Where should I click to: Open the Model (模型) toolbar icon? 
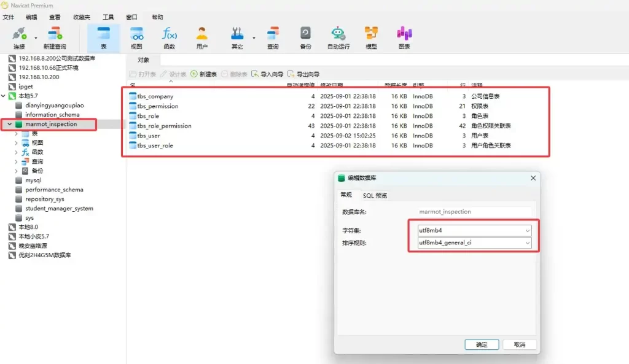371,37
